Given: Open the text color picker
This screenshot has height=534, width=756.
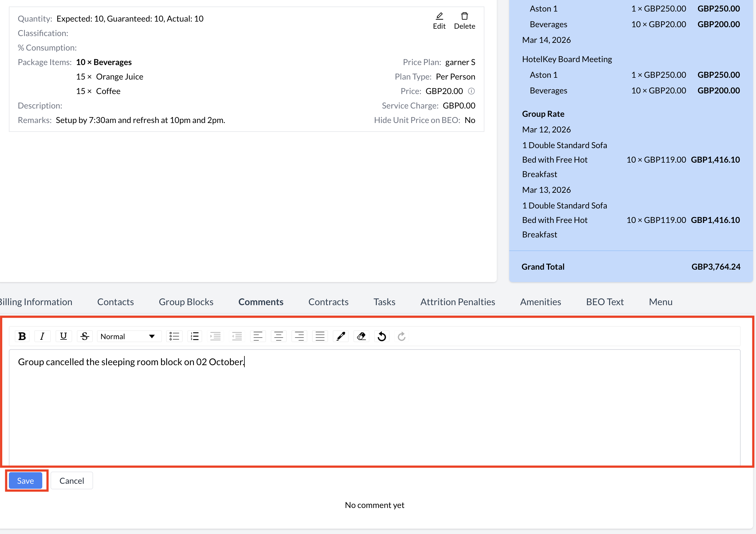Looking at the screenshot, I should click(341, 336).
